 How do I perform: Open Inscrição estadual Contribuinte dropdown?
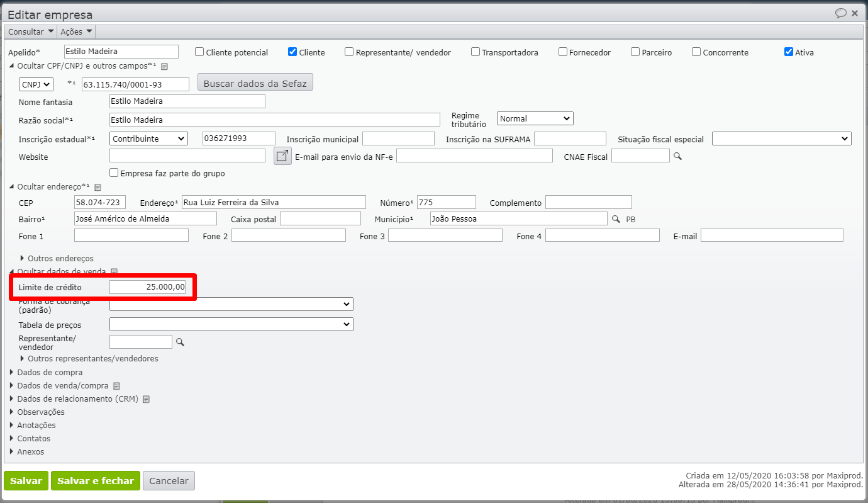pos(148,138)
